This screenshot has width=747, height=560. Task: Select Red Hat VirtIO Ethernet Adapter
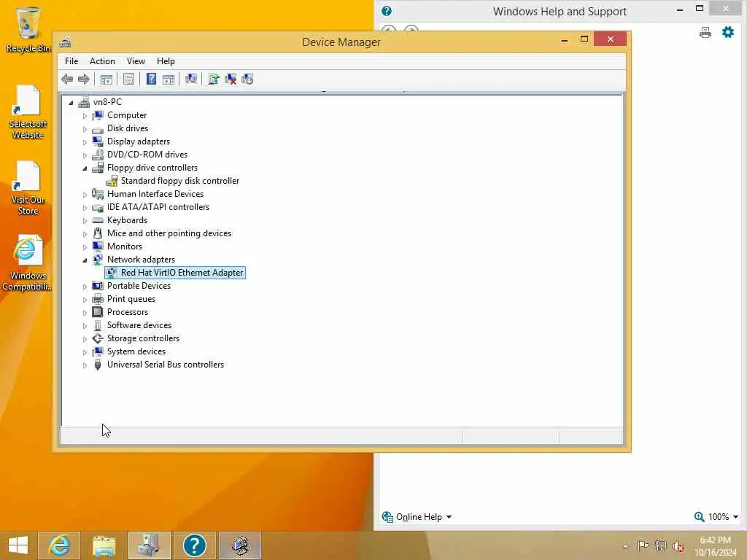click(x=182, y=273)
